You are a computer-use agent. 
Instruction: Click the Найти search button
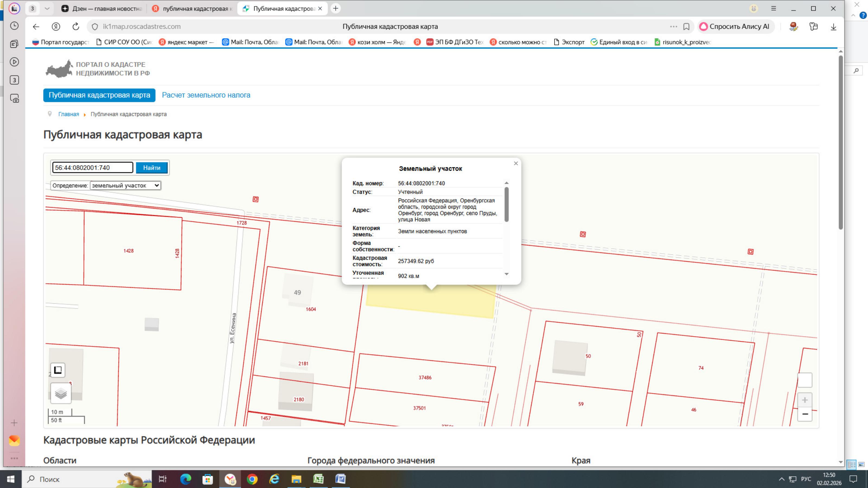click(152, 168)
